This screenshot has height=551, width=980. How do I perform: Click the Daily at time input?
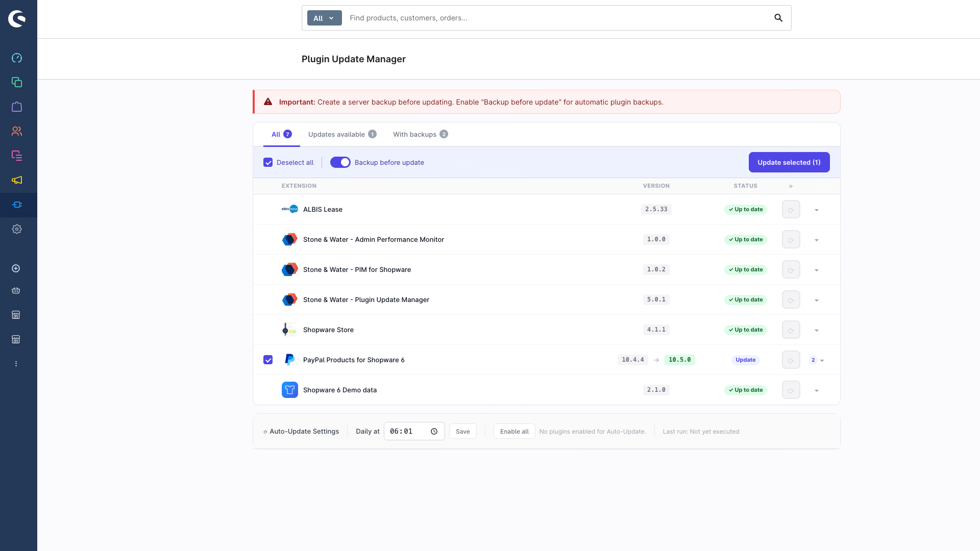[414, 432]
